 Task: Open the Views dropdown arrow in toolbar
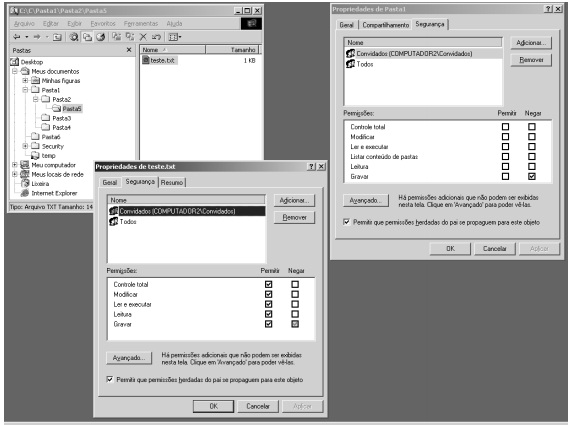pyautogui.click(x=180, y=37)
